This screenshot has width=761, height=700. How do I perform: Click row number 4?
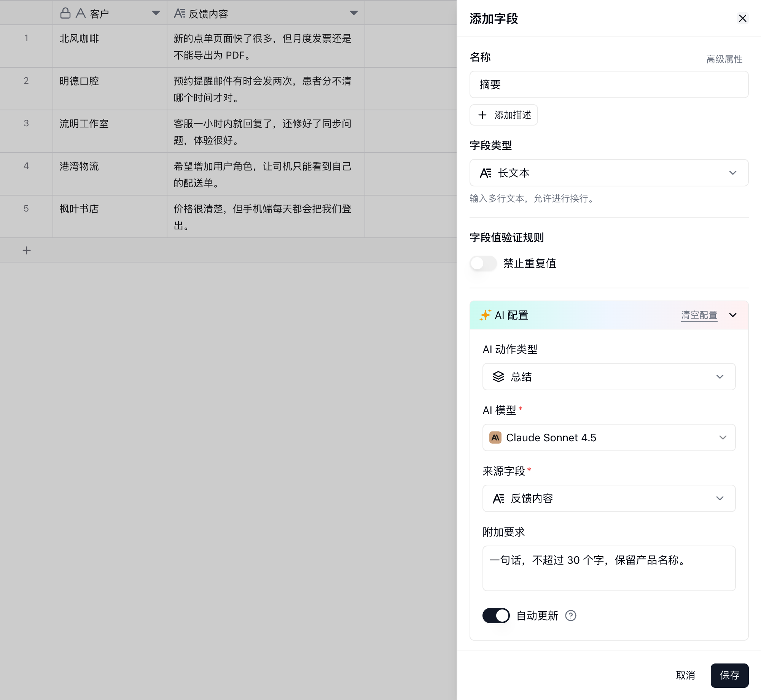click(x=26, y=166)
